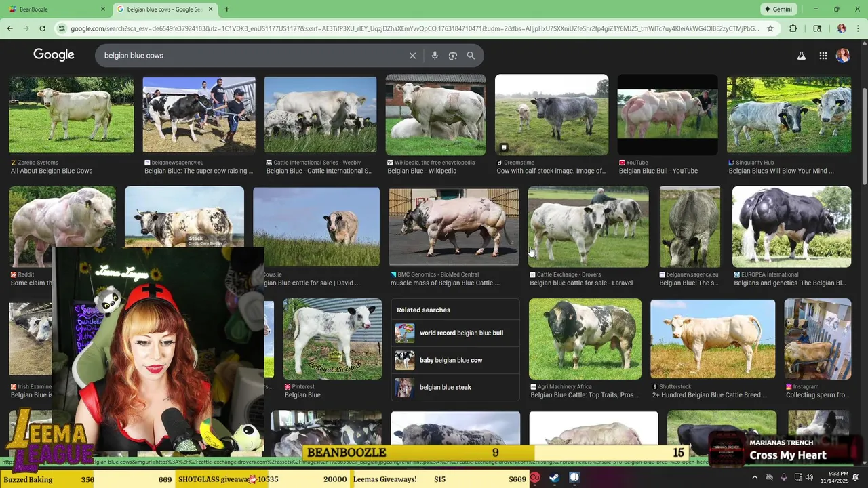This screenshot has width=868, height=488.
Task: Open the taskbar clock showing 9:32 PM
Action: [x=834, y=477]
